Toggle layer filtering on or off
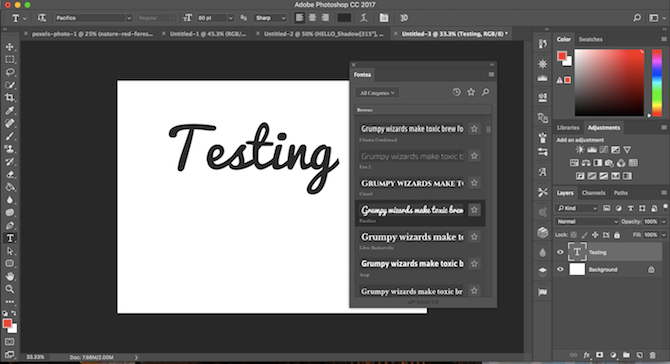This screenshot has width=670, height=364. (665, 206)
